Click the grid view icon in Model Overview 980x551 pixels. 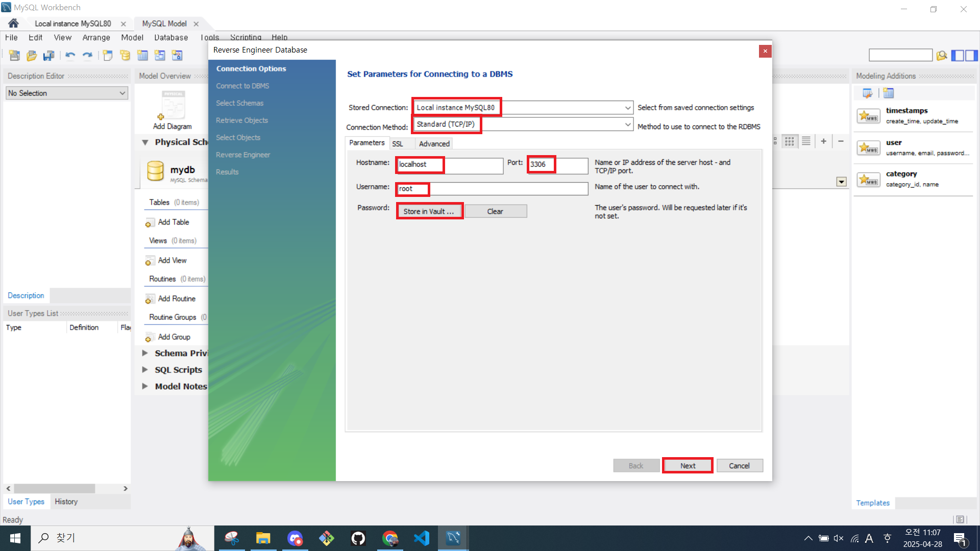click(x=790, y=141)
